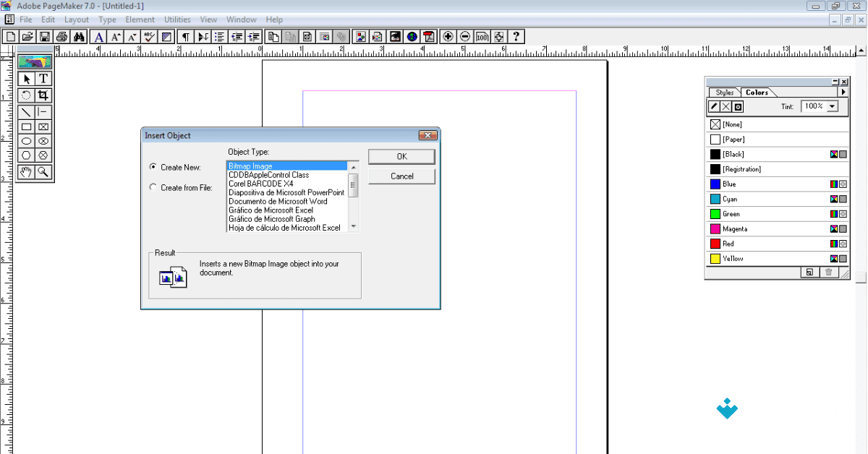Open a publication using the toolbar folder icon
Image resolution: width=868 pixels, height=454 pixels.
point(27,36)
